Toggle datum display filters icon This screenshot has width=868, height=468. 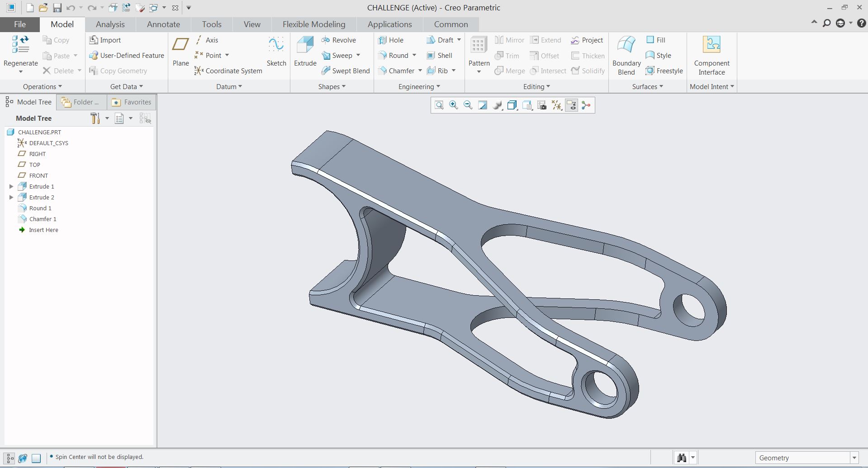(x=556, y=105)
